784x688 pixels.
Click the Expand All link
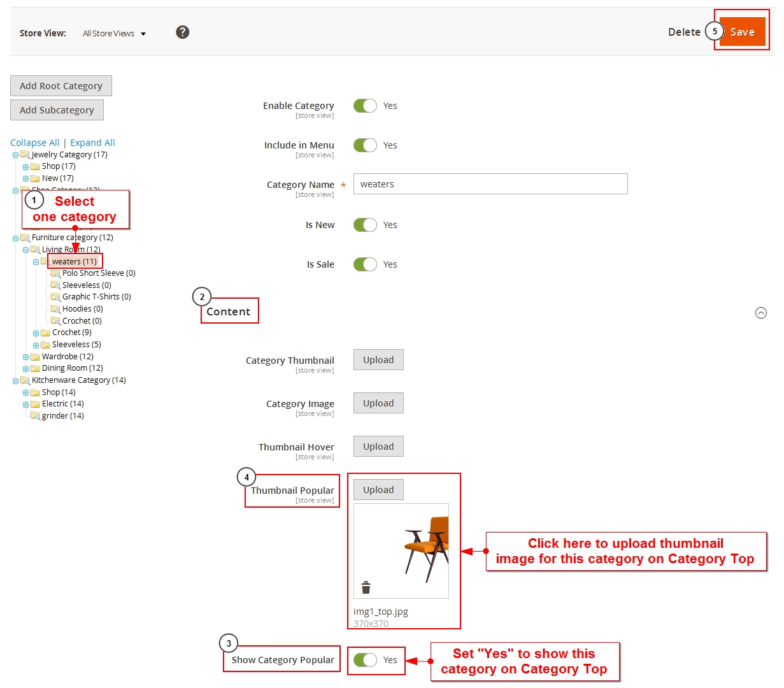coord(92,143)
